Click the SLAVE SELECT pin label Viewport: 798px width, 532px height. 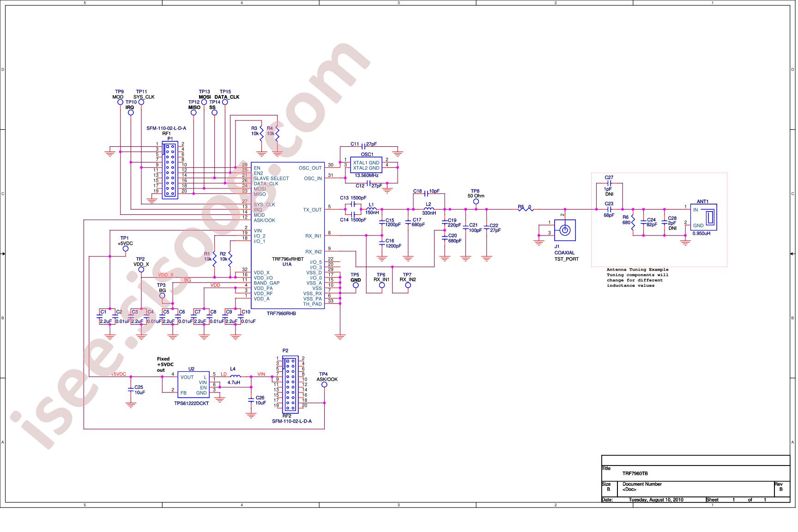pyautogui.click(x=271, y=178)
